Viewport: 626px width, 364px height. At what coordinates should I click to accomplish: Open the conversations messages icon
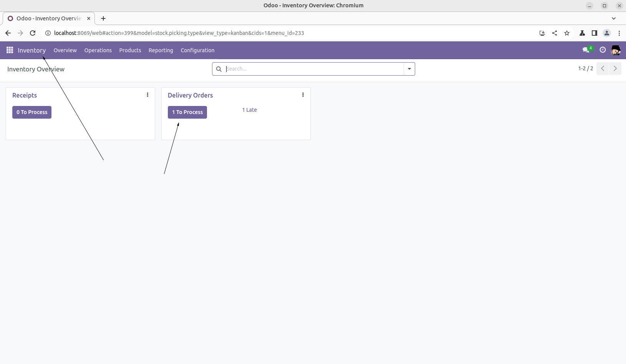coord(586,50)
